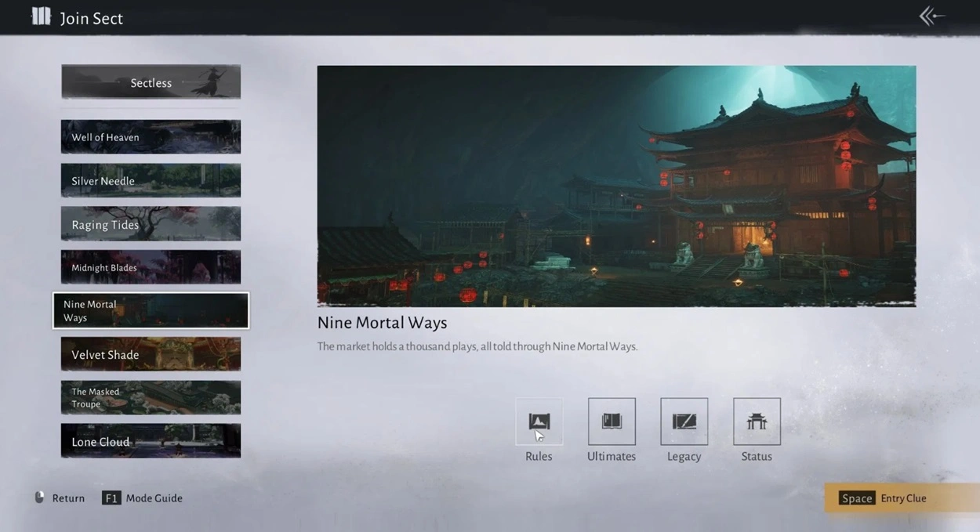980x532 pixels.
Task: Open the Legacy icon
Action: [x=684, y=422]
